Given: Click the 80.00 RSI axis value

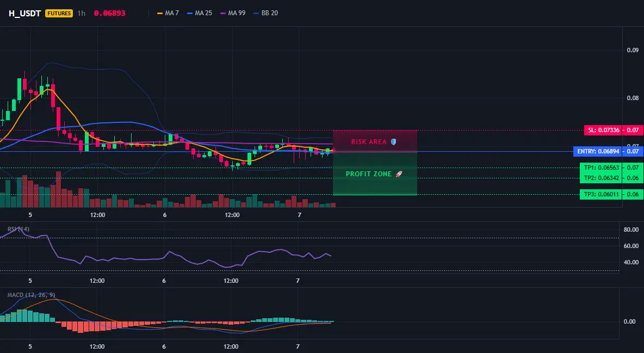Looking at the screenshot, I should (x=631, y=230).
